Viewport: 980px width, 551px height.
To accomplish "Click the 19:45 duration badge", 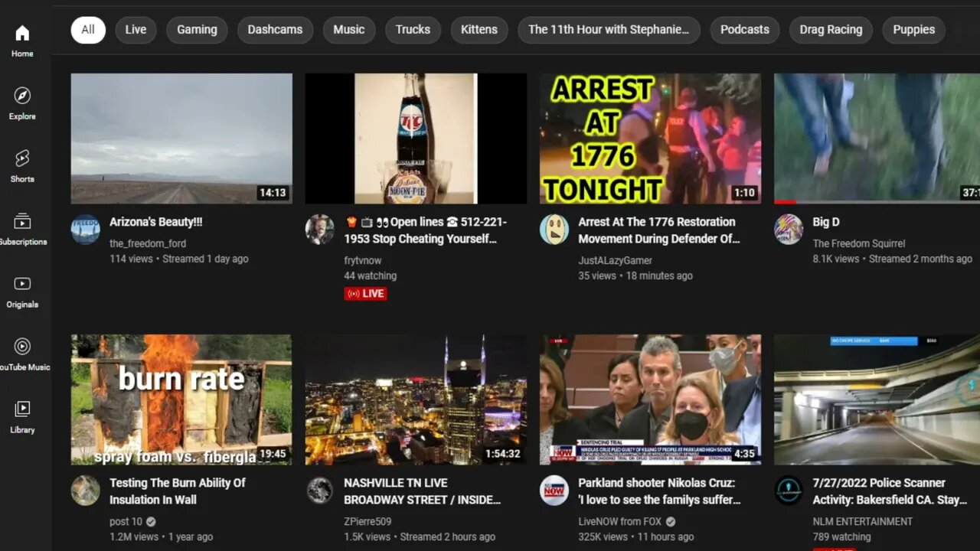I will (273, 454).
